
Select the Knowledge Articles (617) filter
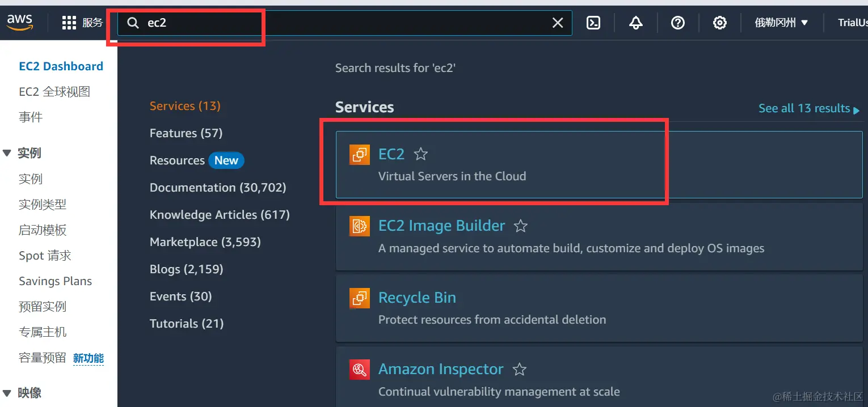220,215
